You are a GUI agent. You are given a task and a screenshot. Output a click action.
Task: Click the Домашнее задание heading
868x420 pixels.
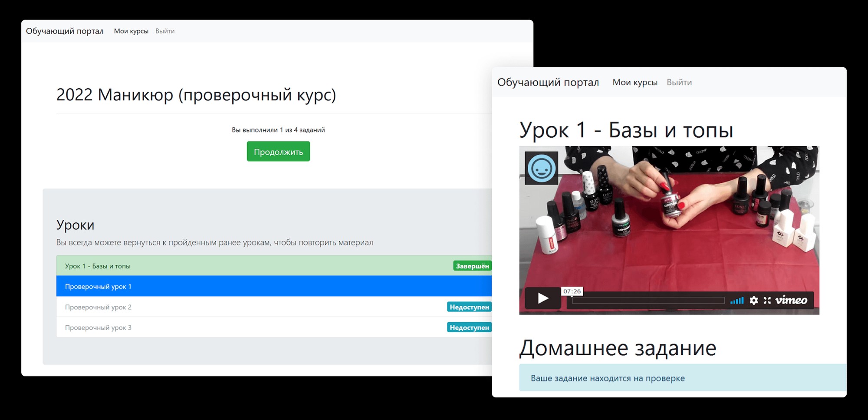(618, 348)
